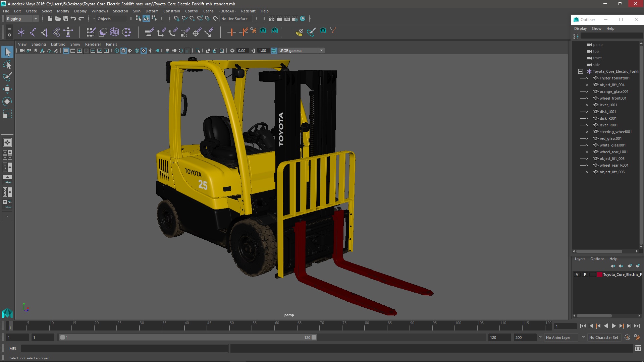
Task: Select the arrow Select Tool in toolbox
Action: [7, 52]
